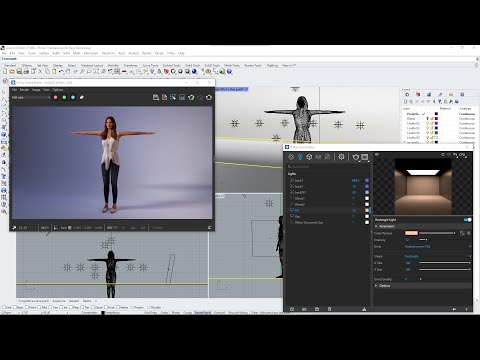Click the U Size slider

pyautogui.click(x=445, y=263)
